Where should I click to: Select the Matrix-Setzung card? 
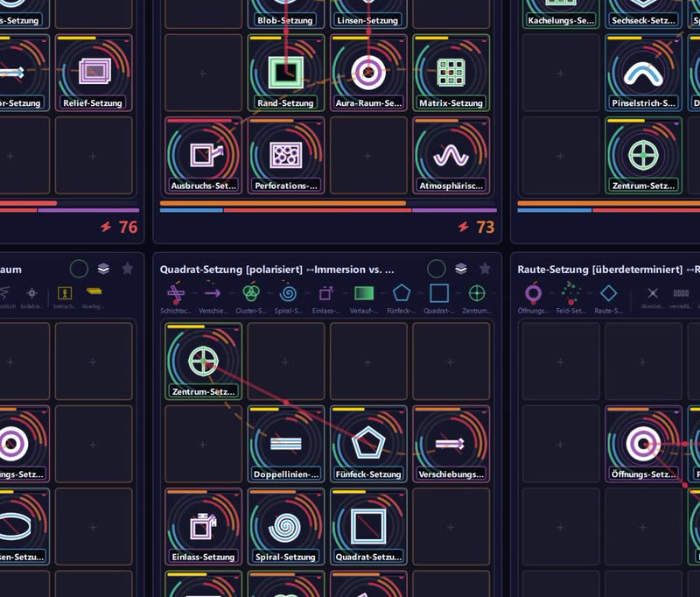[451, 73]
